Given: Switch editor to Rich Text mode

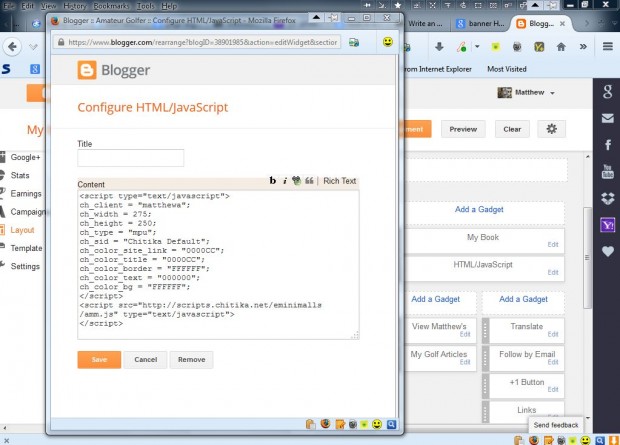Looking at the screenshot, I should (340, 181).
